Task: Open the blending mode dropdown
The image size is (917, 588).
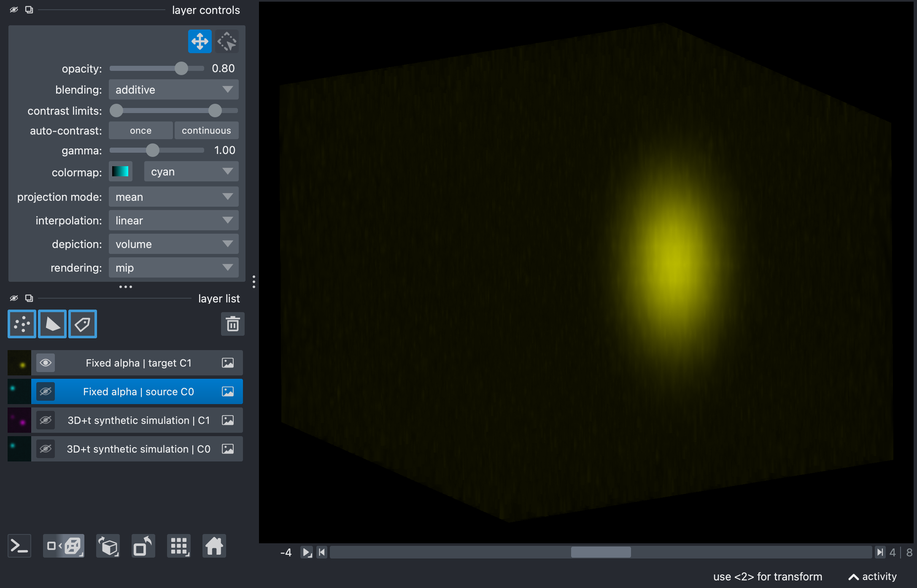Action: click(174, 89)
